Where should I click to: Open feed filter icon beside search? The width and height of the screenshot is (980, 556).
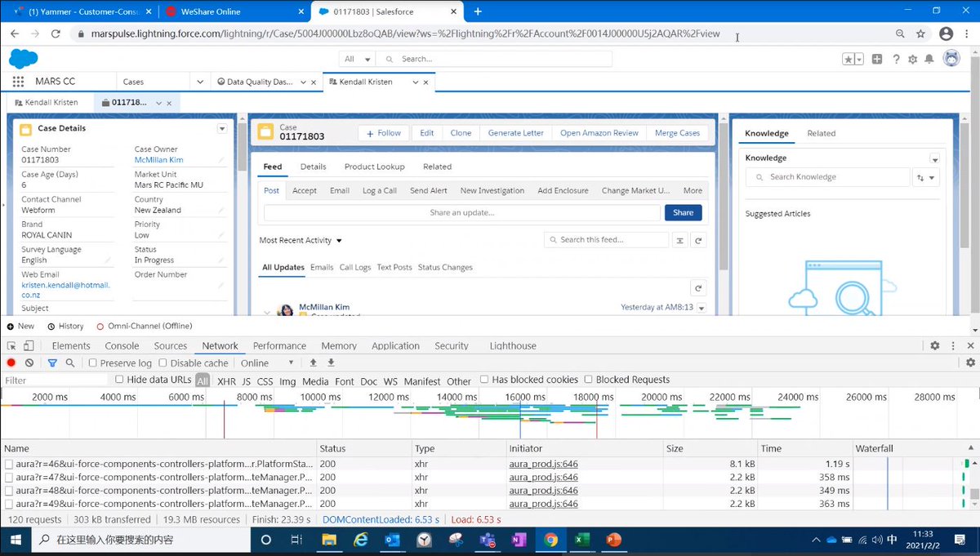click(x=680, y=240)
